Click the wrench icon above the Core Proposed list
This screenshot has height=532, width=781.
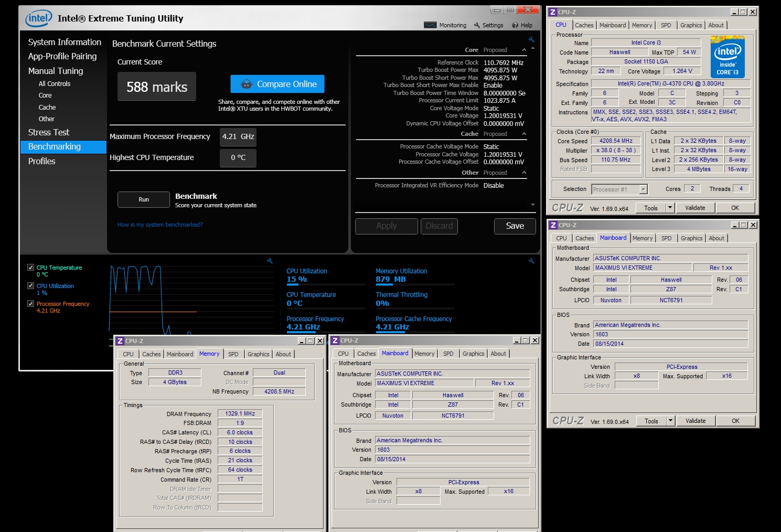(531, 39)
